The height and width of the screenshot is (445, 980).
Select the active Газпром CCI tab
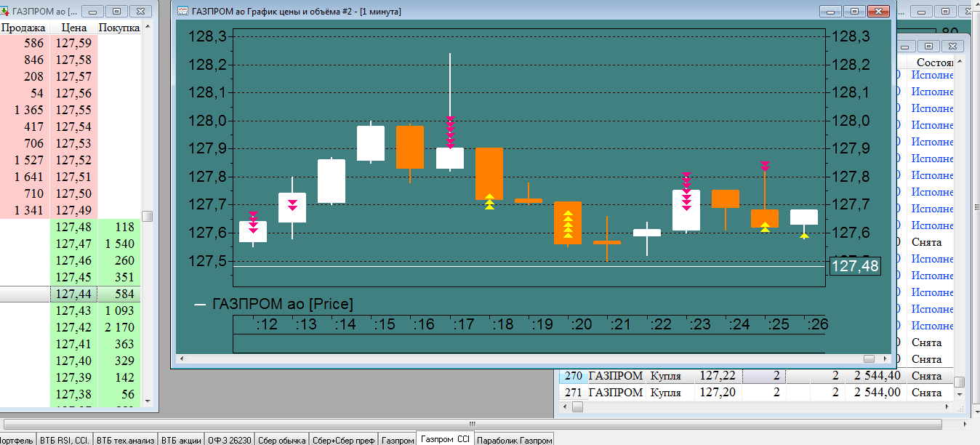tap(446, 438)
